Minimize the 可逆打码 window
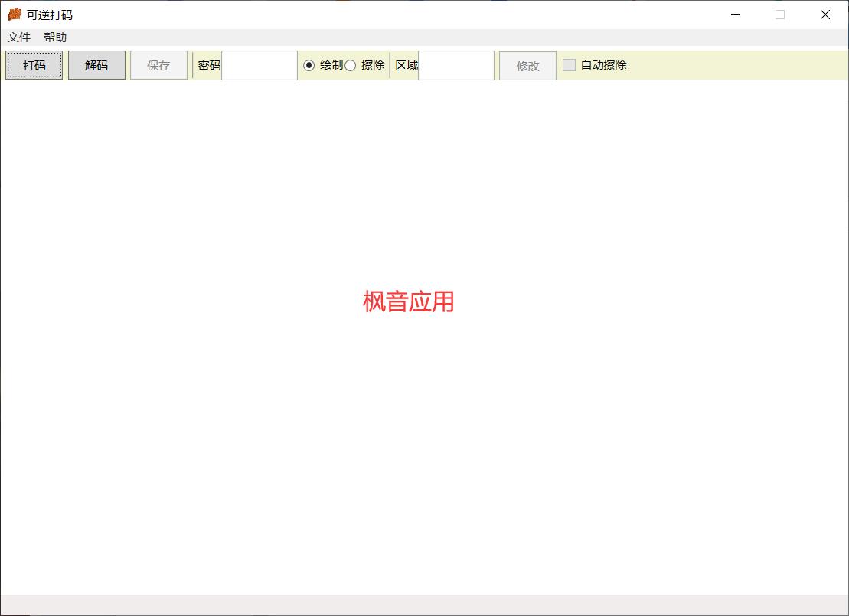 pyautogui.click(x=735, y=15)
